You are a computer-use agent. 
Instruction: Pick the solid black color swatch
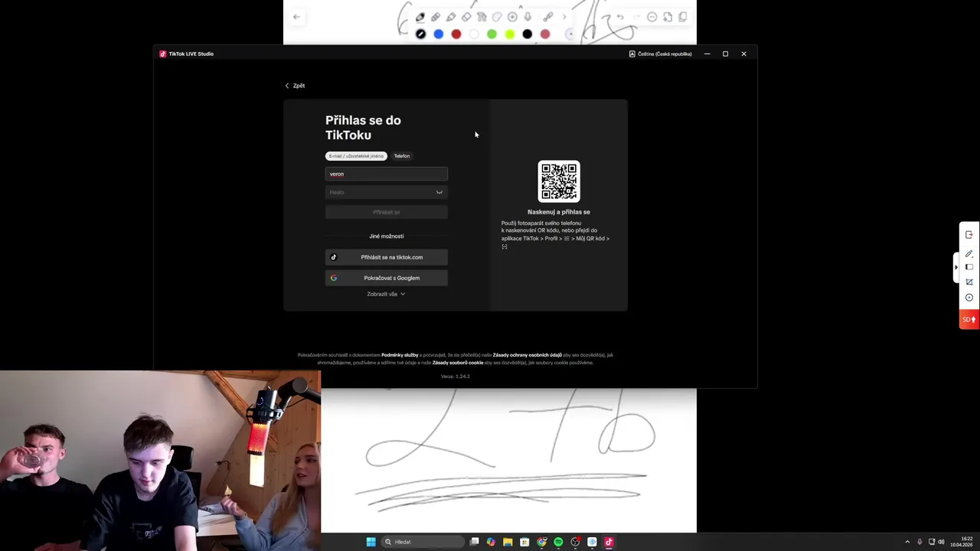tap(527, 34)
